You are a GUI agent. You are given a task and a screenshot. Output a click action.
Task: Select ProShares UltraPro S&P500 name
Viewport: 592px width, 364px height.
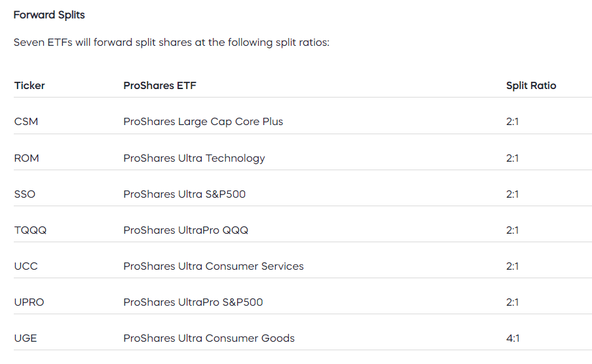click(193, 302)
